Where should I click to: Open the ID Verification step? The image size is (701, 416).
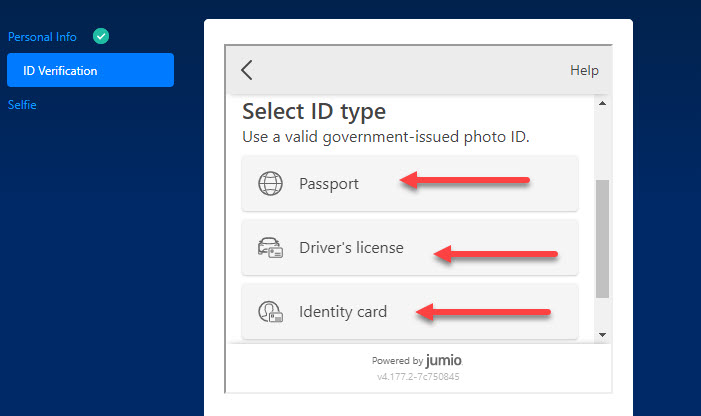[x=90, y=70]
